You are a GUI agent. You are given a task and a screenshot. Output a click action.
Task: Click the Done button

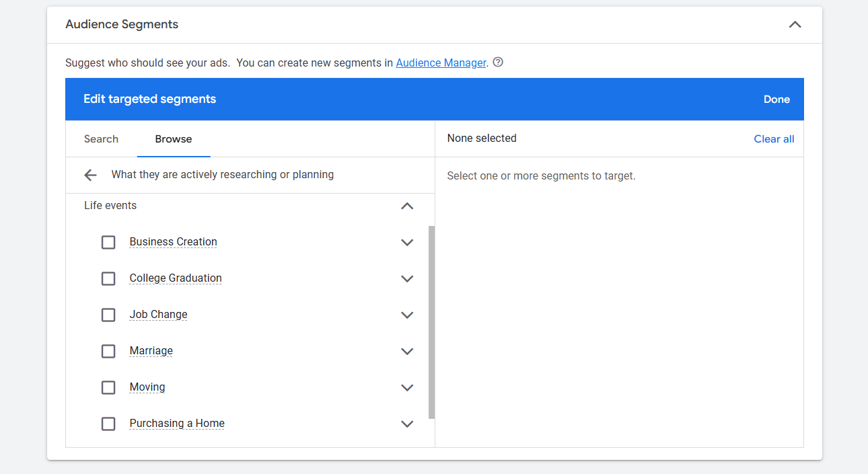pos(776,100)
